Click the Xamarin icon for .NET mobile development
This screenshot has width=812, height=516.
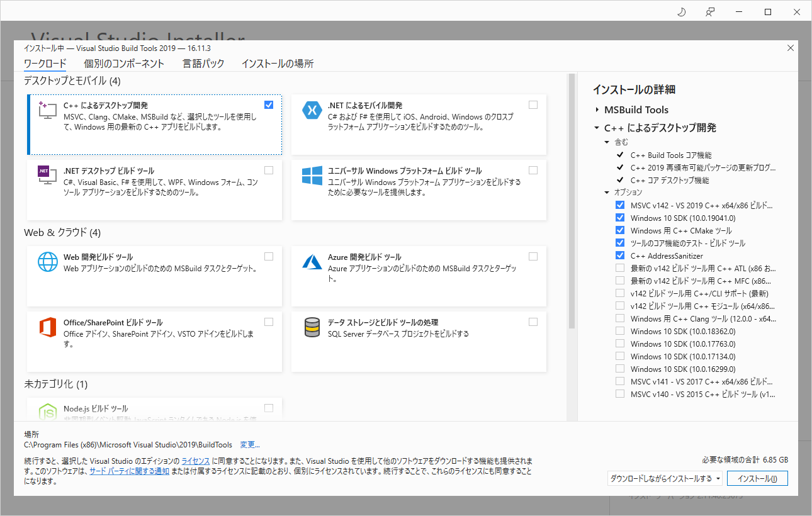tap(313, 110)
